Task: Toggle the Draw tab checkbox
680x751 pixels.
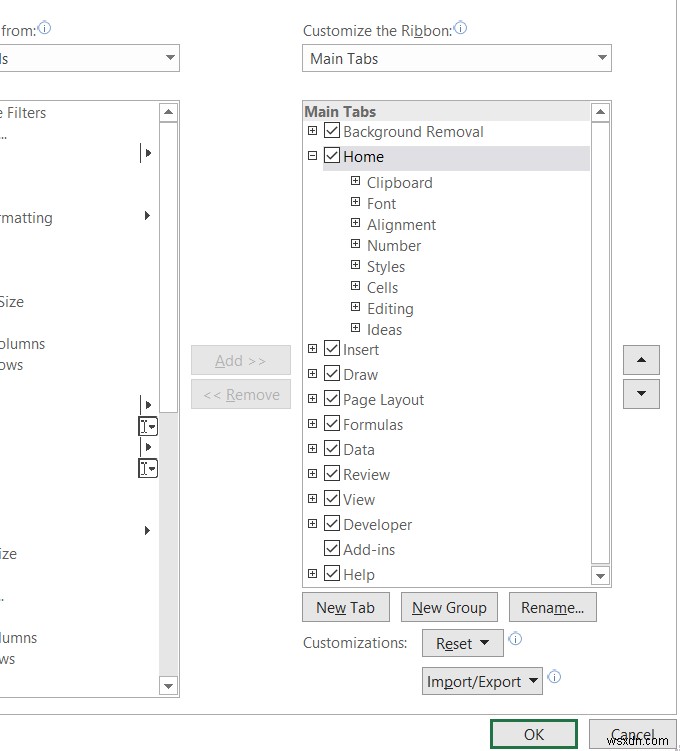Action: tap(332, 373)
